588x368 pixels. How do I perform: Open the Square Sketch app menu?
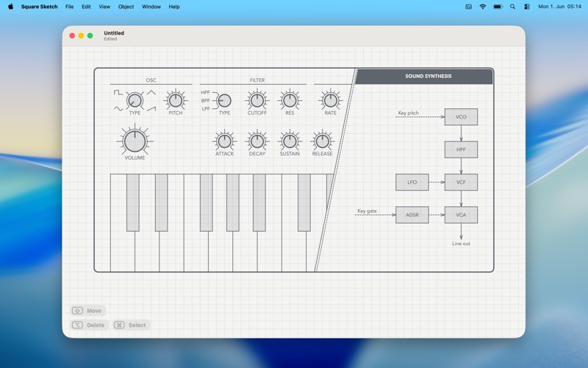click(40, 7)
